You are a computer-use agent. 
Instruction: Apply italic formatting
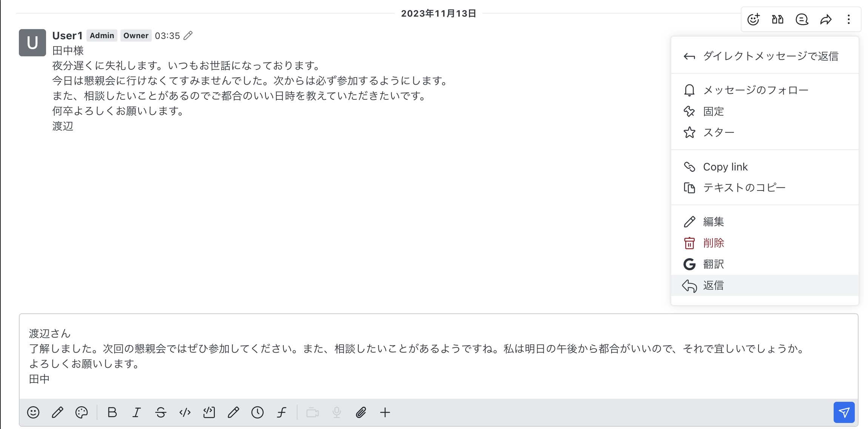136,412
